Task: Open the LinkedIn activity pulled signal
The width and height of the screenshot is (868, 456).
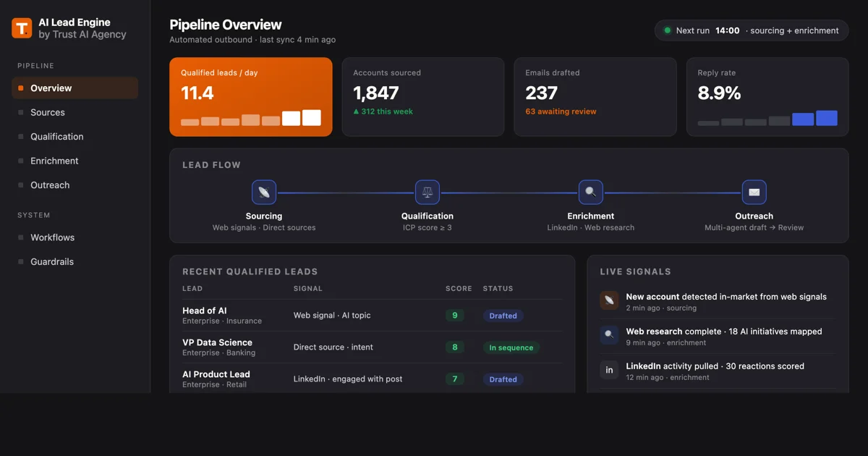Action: pos(718,371)
